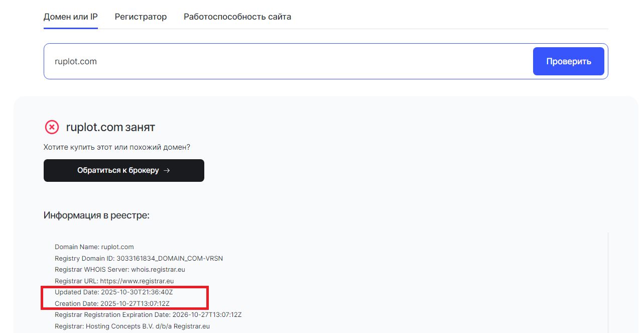Click the arrow icon in broker button

coord(167,170)
